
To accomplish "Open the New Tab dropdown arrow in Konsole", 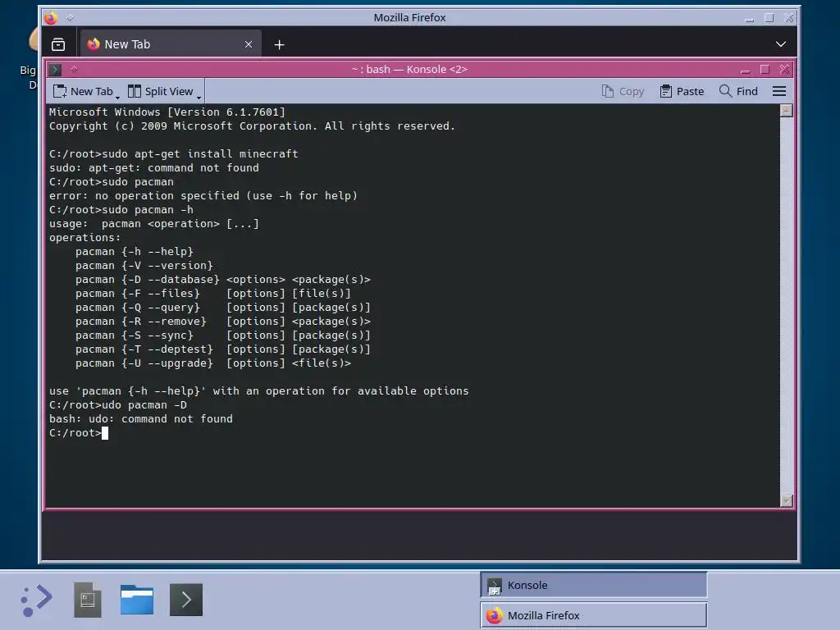I will click(118, 97).
